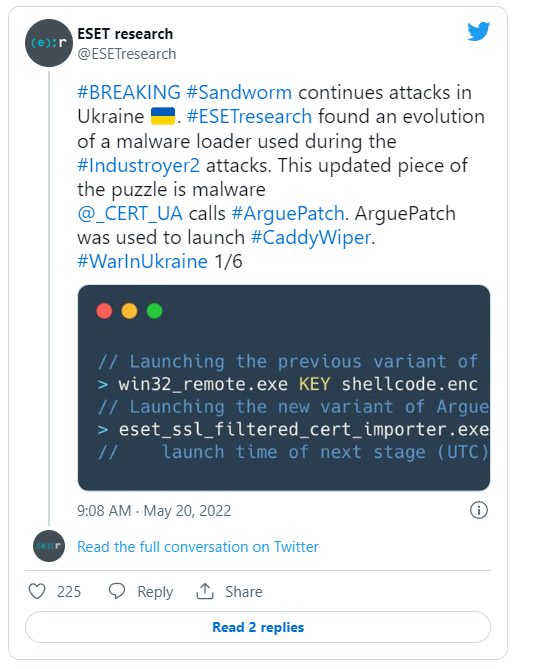Open the #Sandworm hashtag link
The height and width of the screenshot is (669, 551).
click(x=239, y=92)
